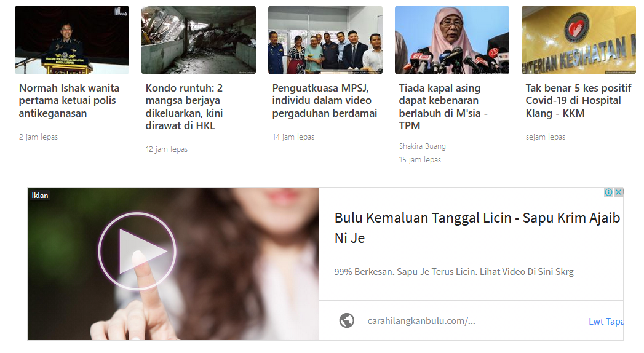Read the 'Normah Ishak wanita pertama' headline
The image size is (644, 353).
coord(69,101)
